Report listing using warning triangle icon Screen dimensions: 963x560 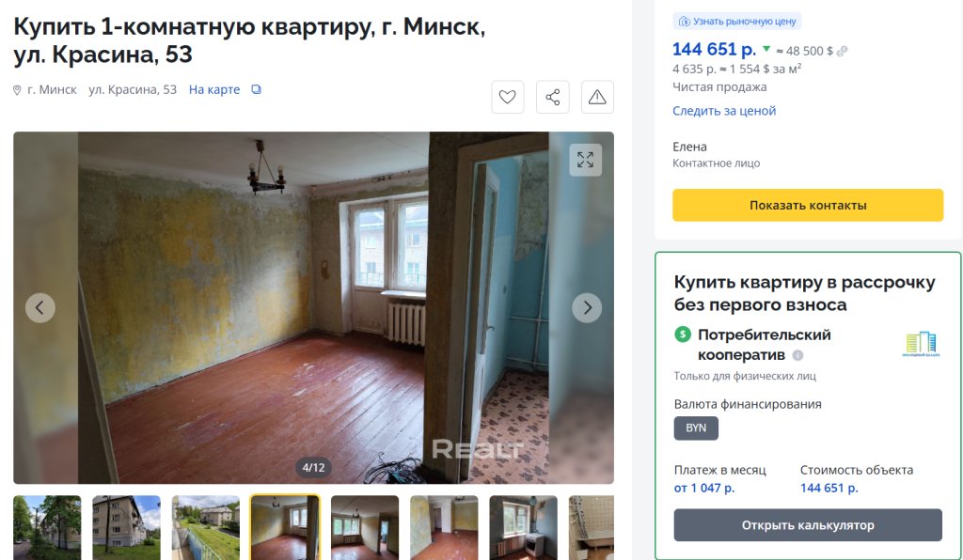click(597, 97)
